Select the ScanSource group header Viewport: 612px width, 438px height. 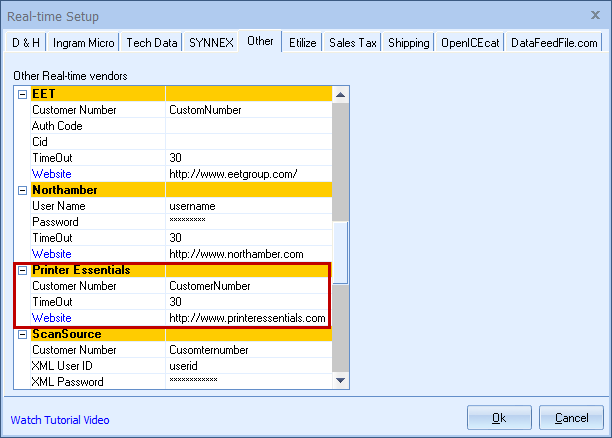[181, 334]
